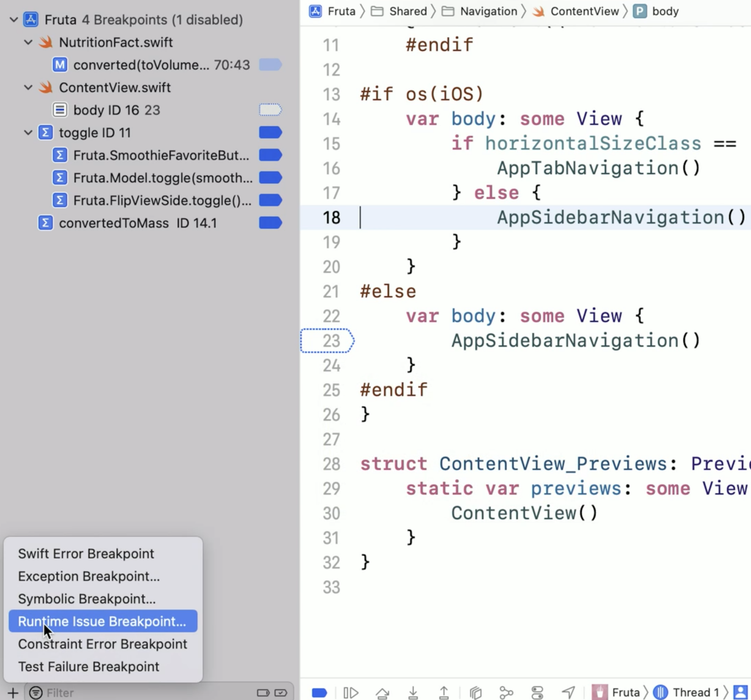The height and width of the screenshot is (700, 751).
Task: Choose Exception Breakpoint… menu entry
Action: click(103, 576)
